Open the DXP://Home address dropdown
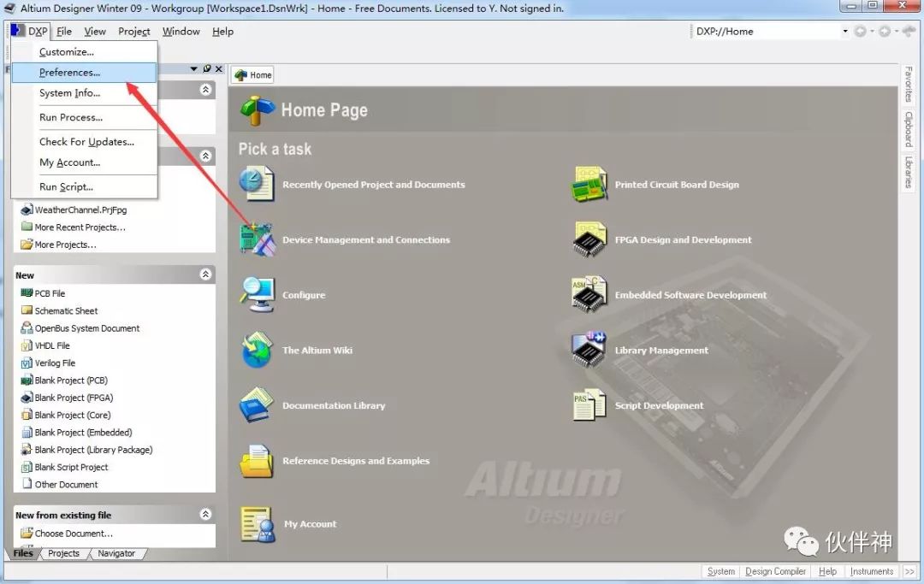The height and width of the screenshot is (584, 924). click(845, 31)
